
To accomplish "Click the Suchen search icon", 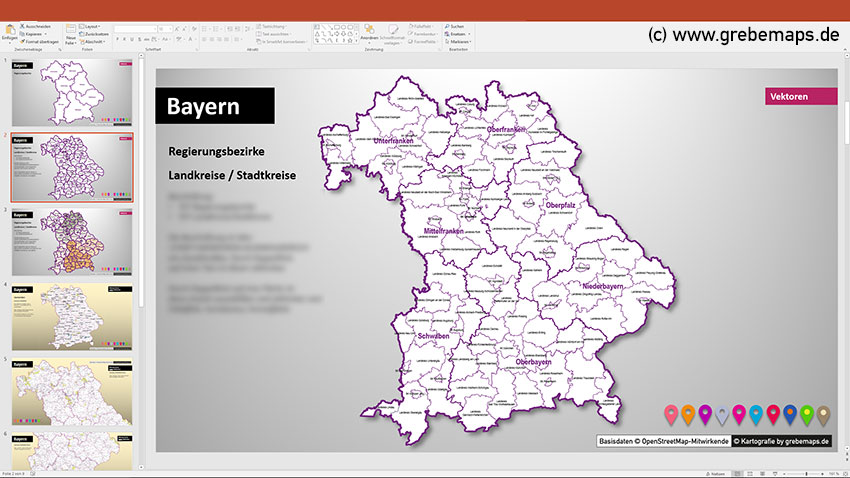I will click(446, 26).
